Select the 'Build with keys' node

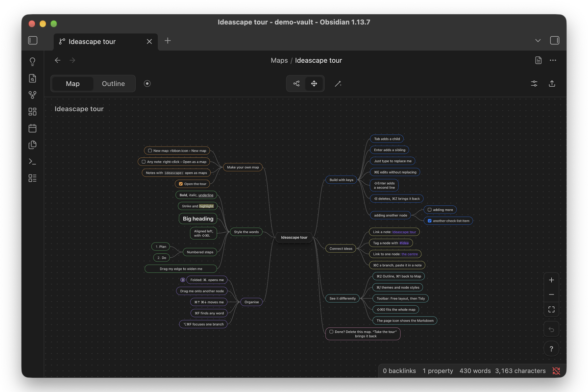[x=342, y=180]
